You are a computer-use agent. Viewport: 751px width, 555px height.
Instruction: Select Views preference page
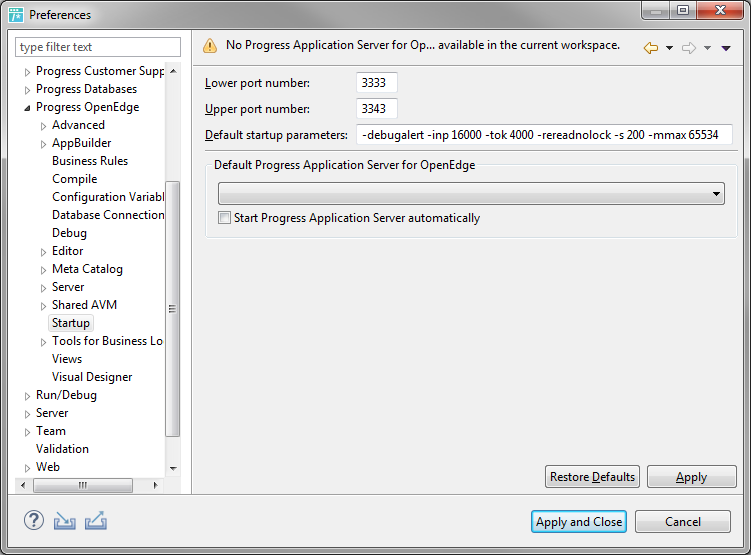[x=67, y=359]
